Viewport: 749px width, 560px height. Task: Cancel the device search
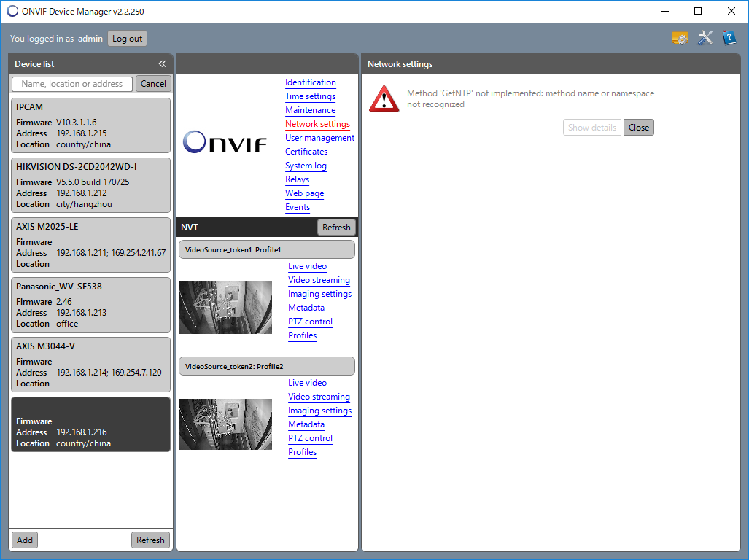tap(153, 84)
